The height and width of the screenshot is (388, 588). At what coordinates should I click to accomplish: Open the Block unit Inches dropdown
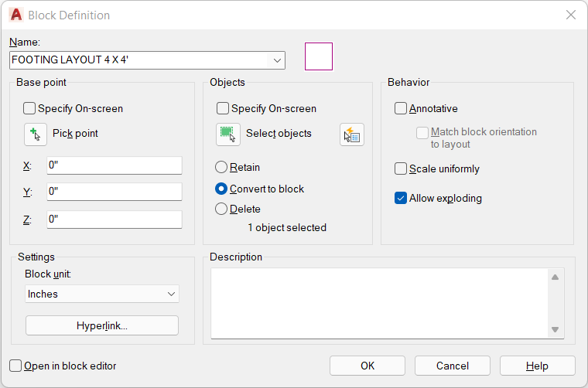102,294
